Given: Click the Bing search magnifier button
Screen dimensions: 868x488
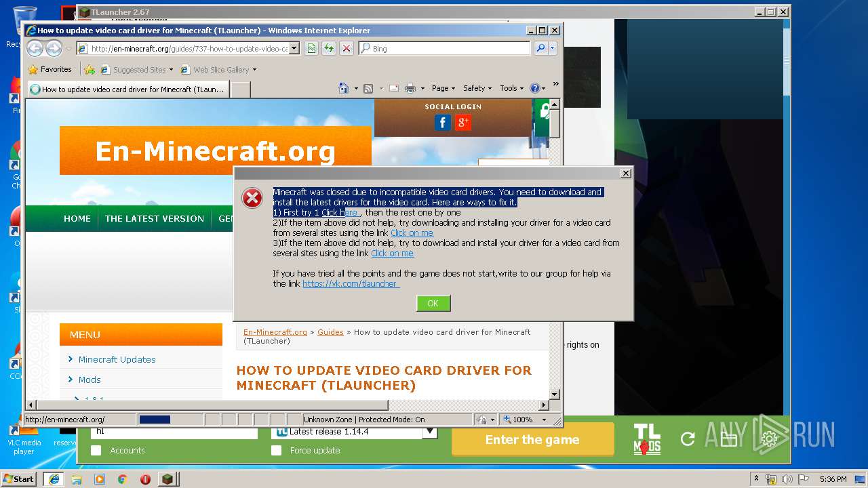Looking at the screenshot, I should 540,48.
